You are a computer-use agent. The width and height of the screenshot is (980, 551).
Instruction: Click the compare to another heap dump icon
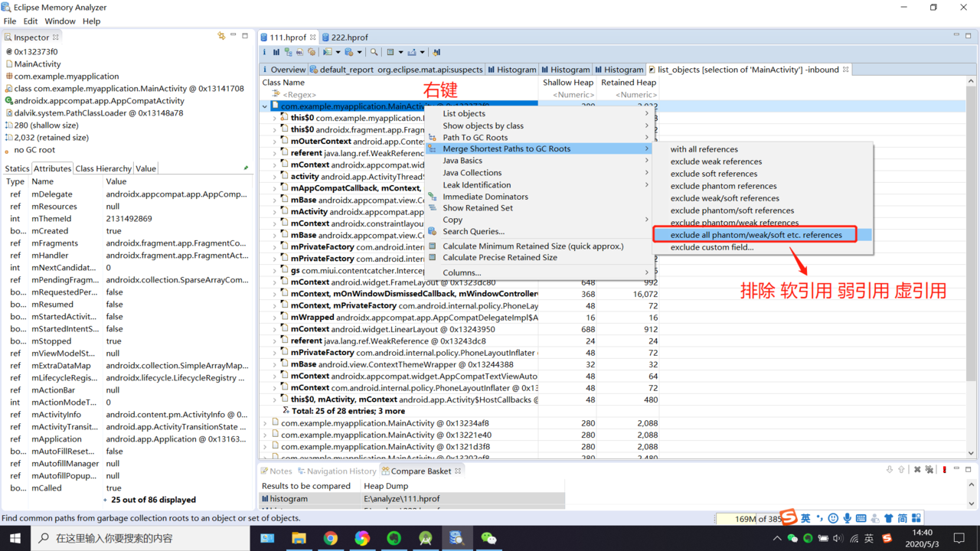click(436, 52)
